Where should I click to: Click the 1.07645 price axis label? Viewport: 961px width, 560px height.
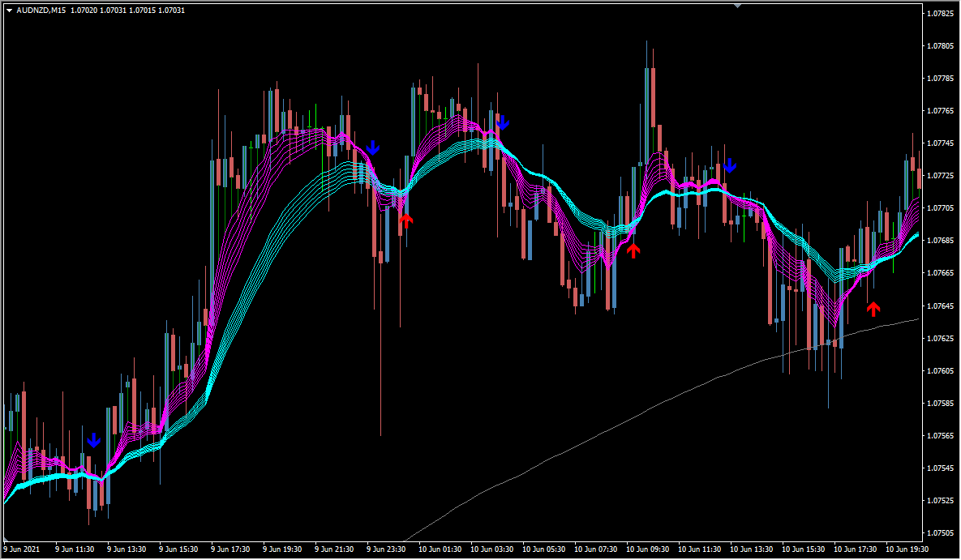point(941,306)
